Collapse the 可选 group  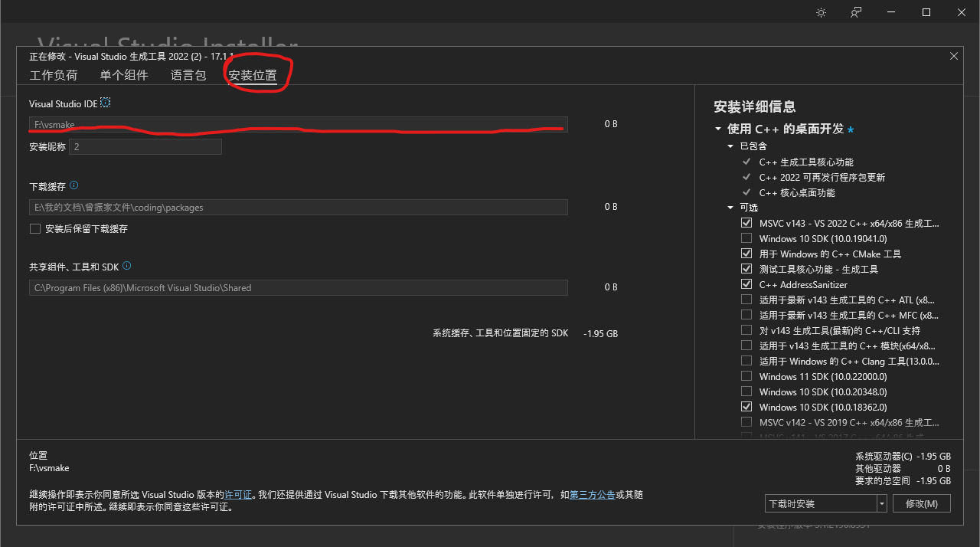click(x=730, y=208)
